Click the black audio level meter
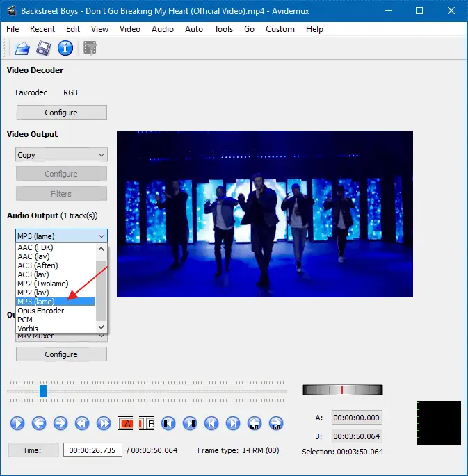Screen dimensions: 468x476 coord(439,423)
